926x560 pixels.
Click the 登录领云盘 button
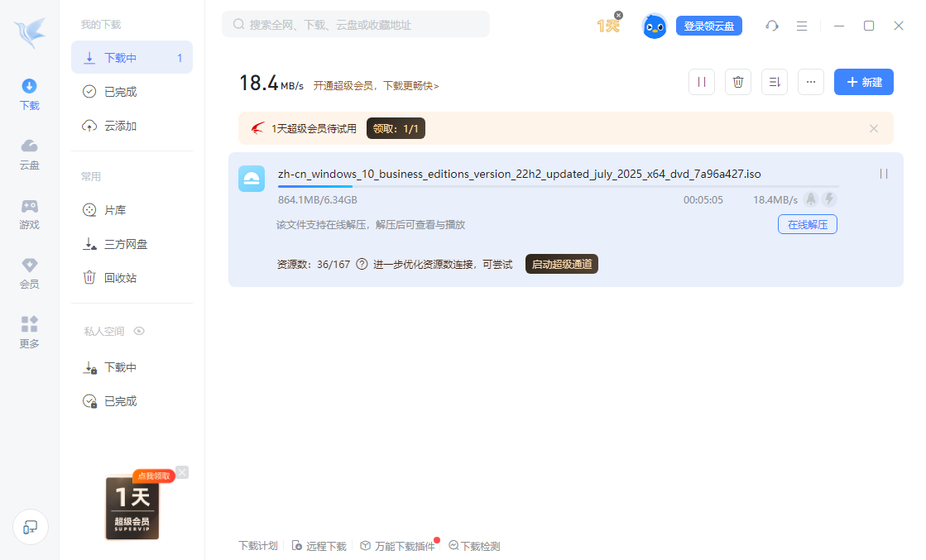click(x=708, y=26)
